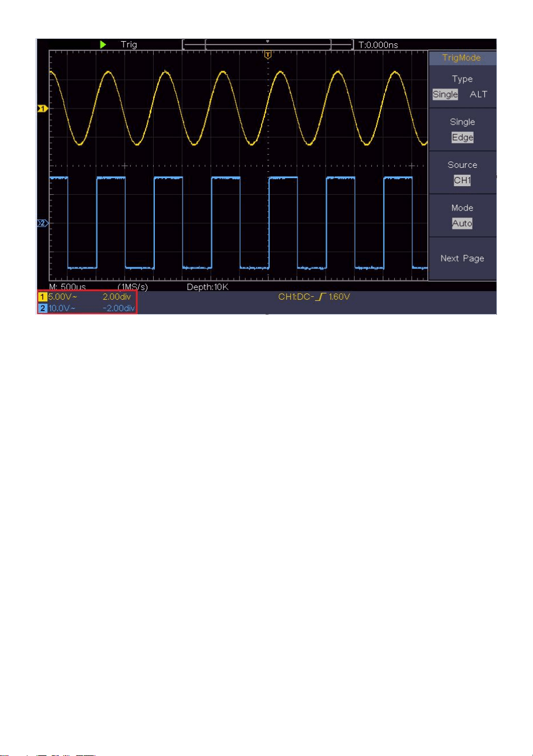533x756 pixels.
Task: Click the TrigMode menu title
Action: pyautogui.click(x=462, y=58)
